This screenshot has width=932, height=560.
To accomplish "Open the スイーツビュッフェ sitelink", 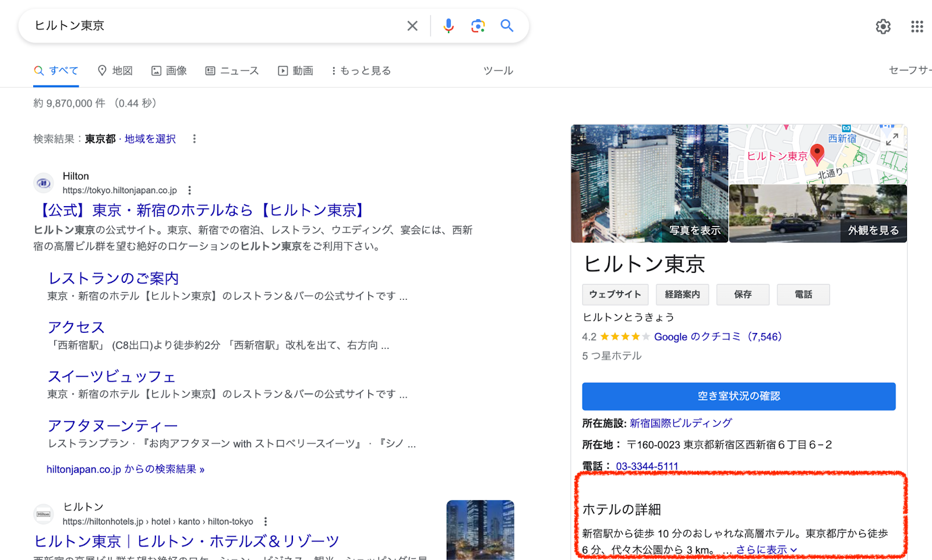I will coord(112,377).
